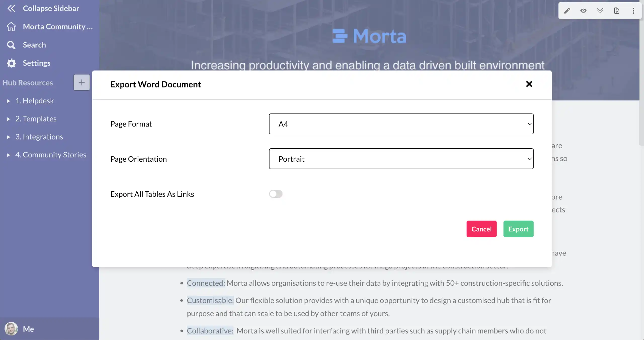The width and height of the screenshot is (644, 340).
Task: Expand the 3. Integrations section
Action: [8, 137]
